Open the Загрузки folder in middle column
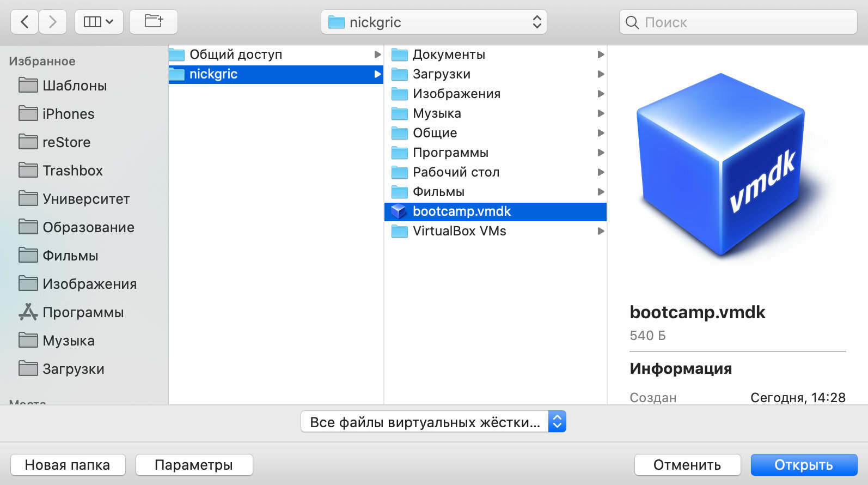The width and height of the screenshot is (868, 485). click(496, 74)
